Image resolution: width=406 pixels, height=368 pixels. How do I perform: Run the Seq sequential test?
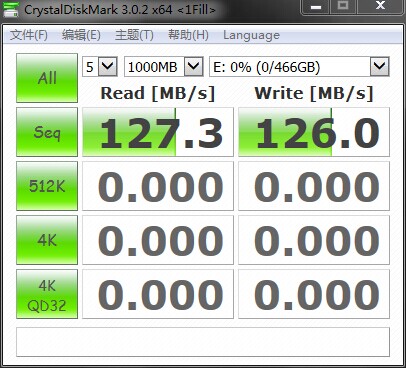47,132
